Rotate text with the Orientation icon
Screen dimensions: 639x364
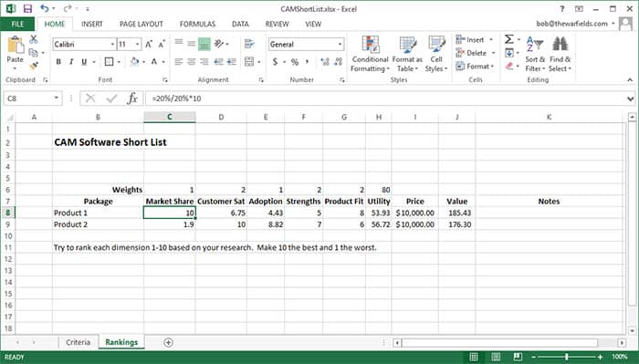point(219,43)
